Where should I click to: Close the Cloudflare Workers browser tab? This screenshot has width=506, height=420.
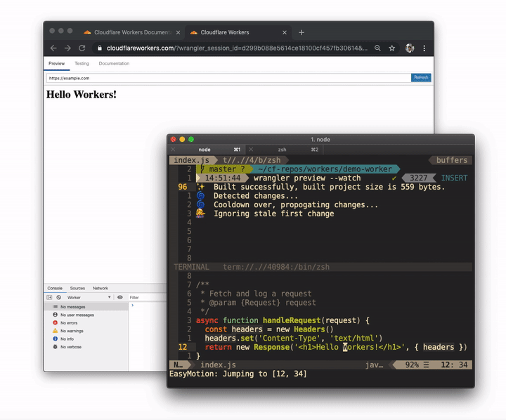pyautogui.click(x=285, y=32)
